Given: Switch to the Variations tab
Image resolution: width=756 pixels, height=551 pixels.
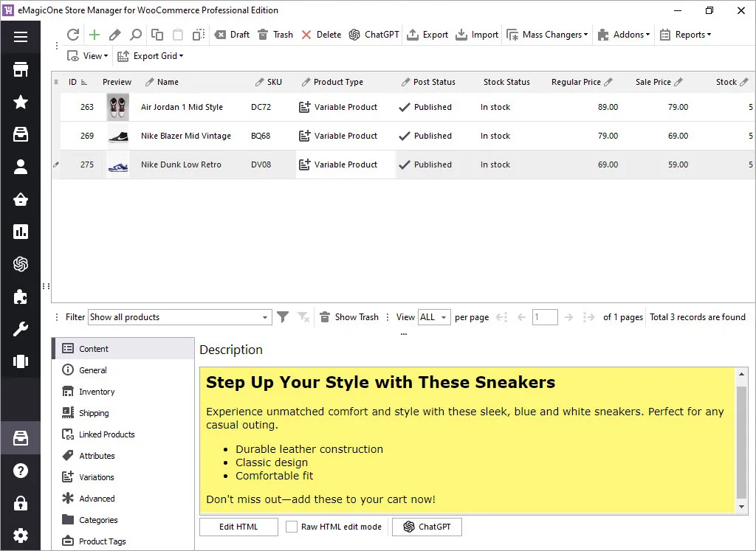Looking at the screenshot, I should (98, 477).
